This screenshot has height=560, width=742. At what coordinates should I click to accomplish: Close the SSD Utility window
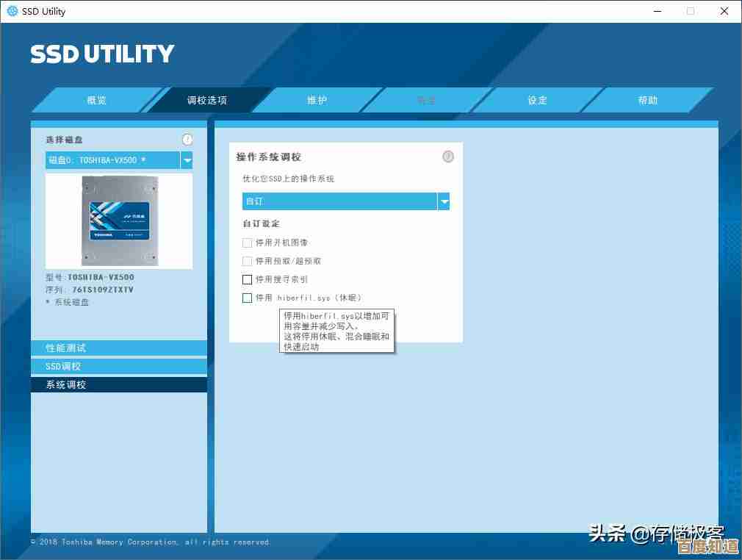pyautogui.click(x=724, y=11)
